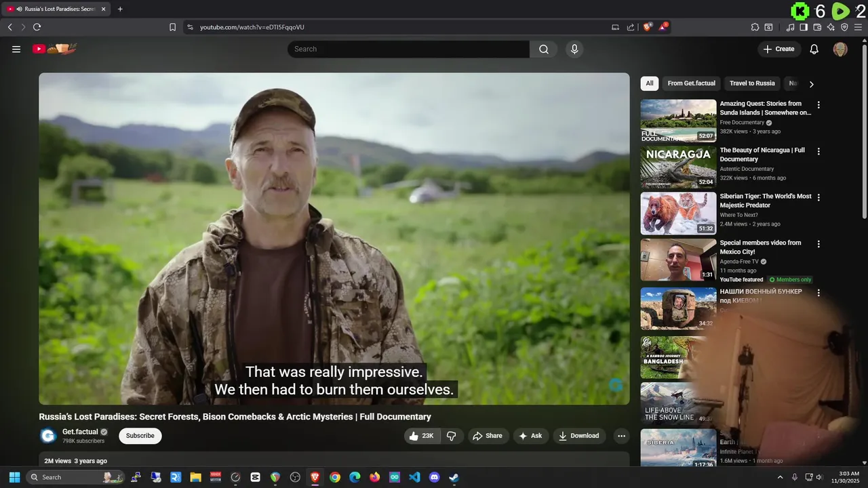Click the Ask button

(530, 436)
